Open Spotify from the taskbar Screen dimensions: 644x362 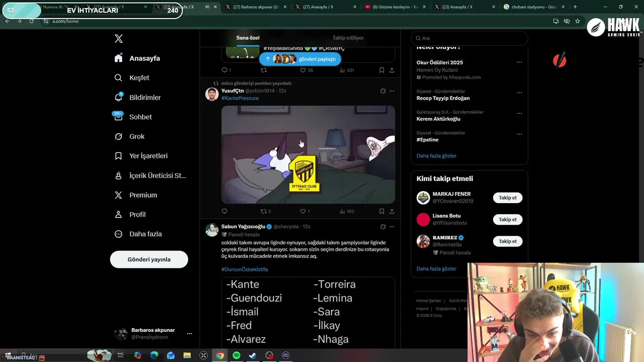[236, 355]
